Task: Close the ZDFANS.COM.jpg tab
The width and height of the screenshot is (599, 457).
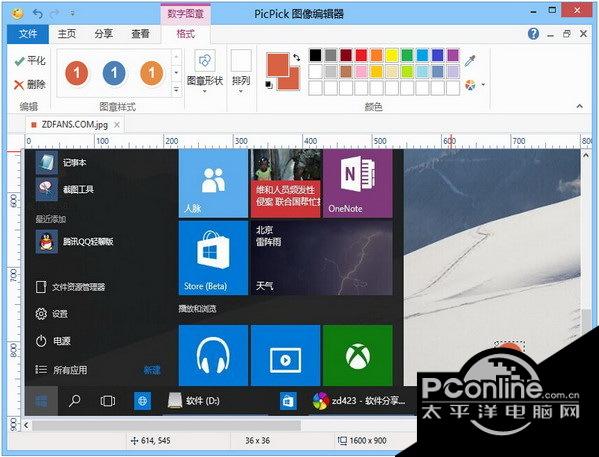Action: point(117,125)
